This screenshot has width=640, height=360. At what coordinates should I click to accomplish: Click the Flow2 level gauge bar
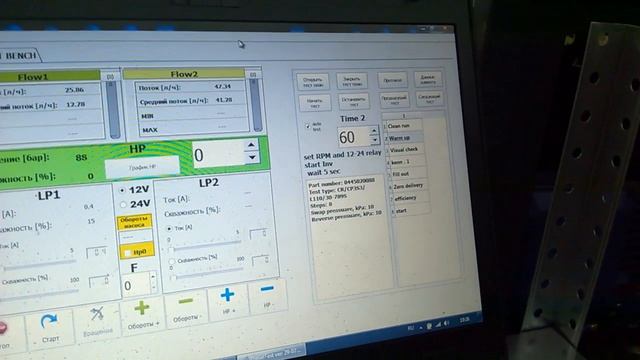pyautogui.click(x=256, y=105)
